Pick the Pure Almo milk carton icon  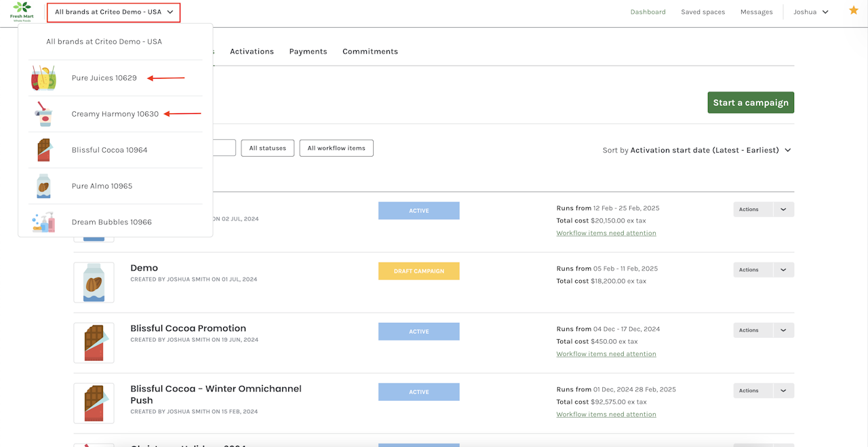(x=44, y=186)
